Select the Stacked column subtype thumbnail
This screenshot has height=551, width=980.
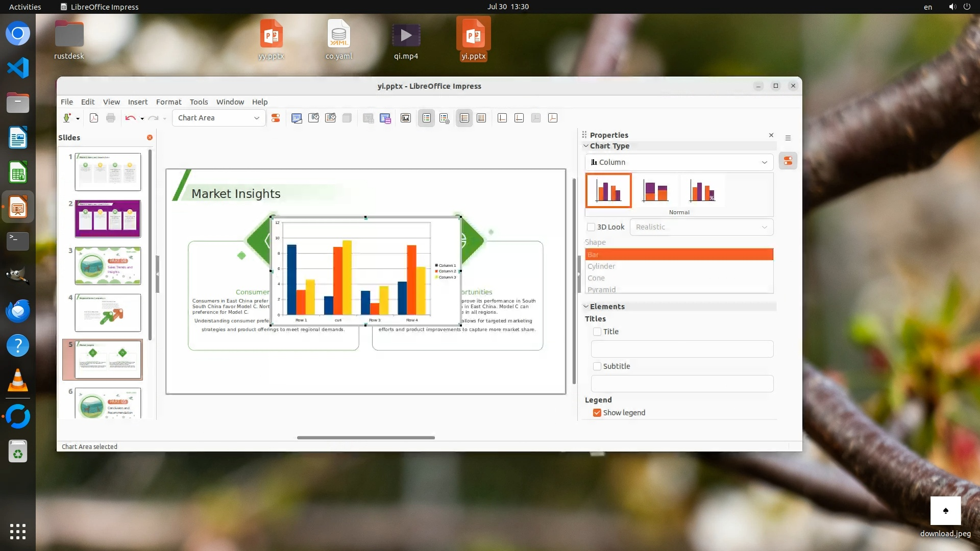click(x=655, y=191)
